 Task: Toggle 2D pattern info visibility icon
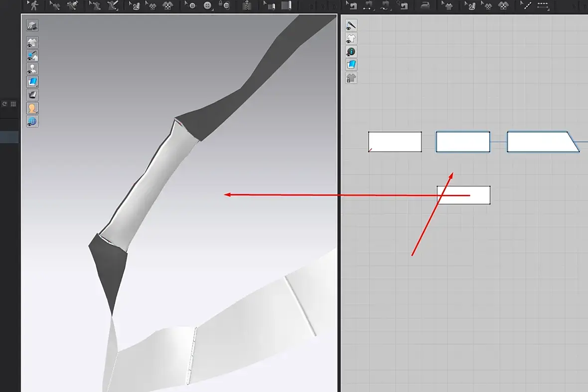click(x=351, y=51)
